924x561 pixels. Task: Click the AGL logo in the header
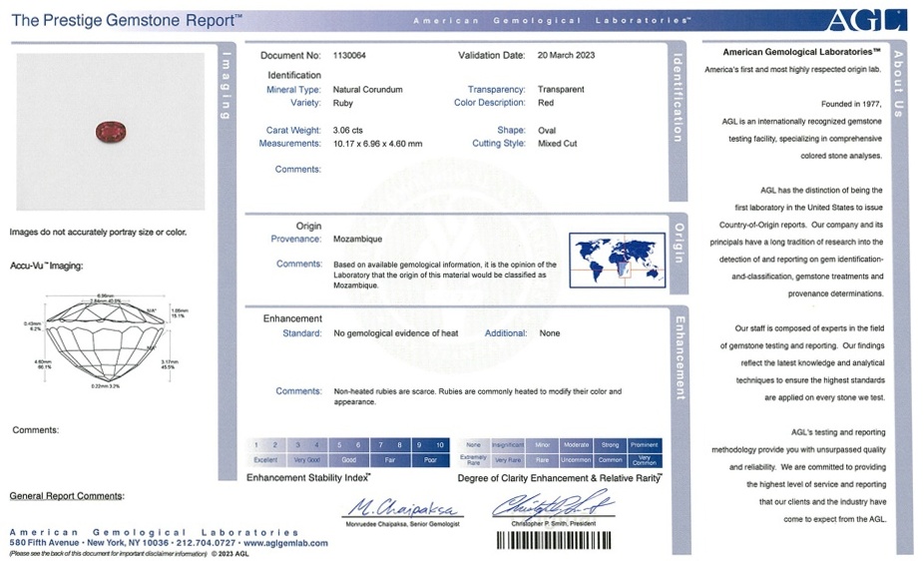tap(866, 20)
